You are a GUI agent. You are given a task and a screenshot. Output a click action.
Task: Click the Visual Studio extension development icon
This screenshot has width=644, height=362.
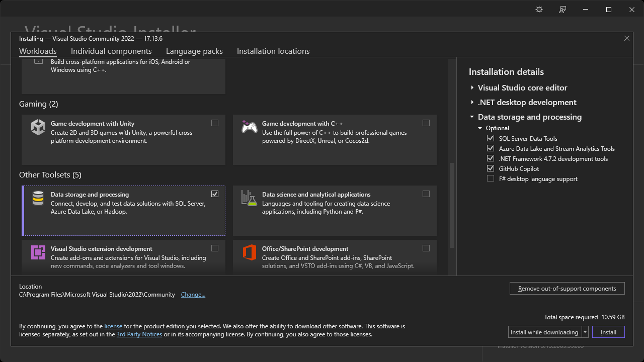[x=38, y=252]
